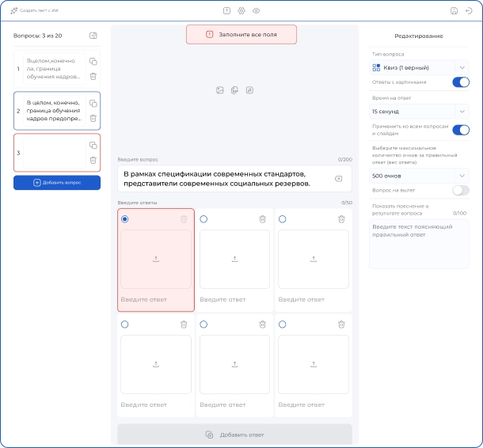Upload an image to the third answer
483x448 pixels.
pyautogui.click(x=314, y=259)
